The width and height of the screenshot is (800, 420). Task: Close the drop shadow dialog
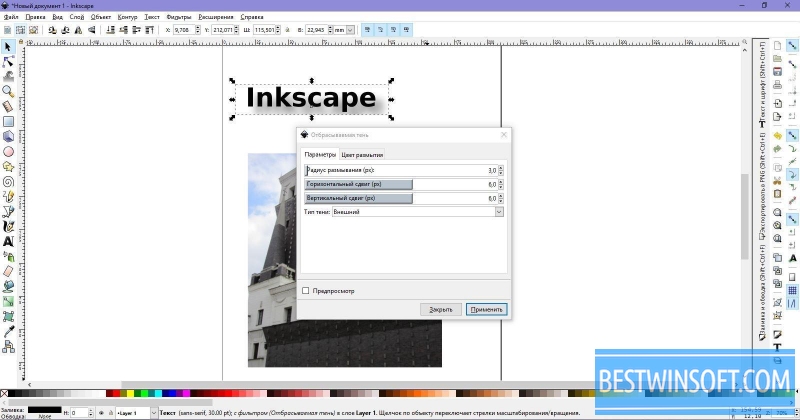click(504, 135)
